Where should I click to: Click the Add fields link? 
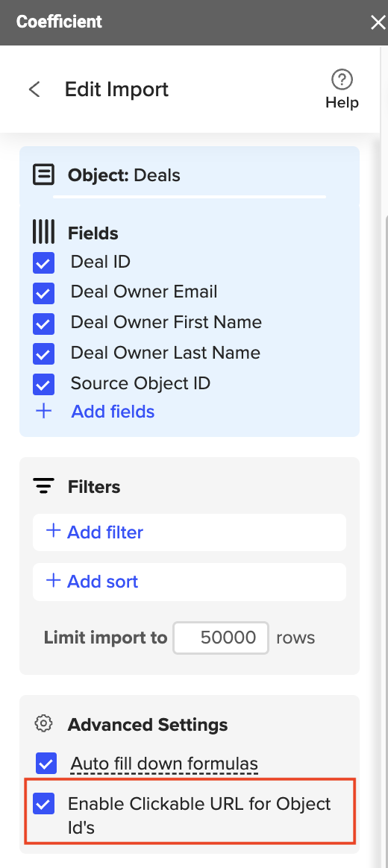(113, 412)
